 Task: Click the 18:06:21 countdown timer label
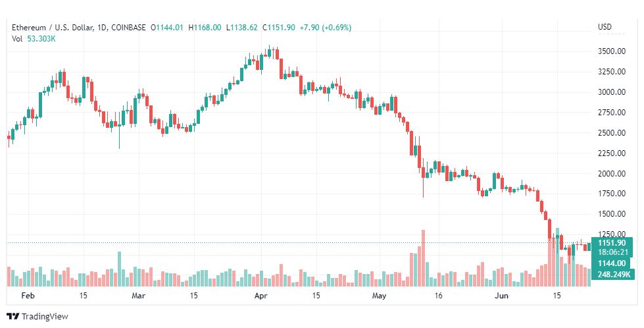point(612,252)
